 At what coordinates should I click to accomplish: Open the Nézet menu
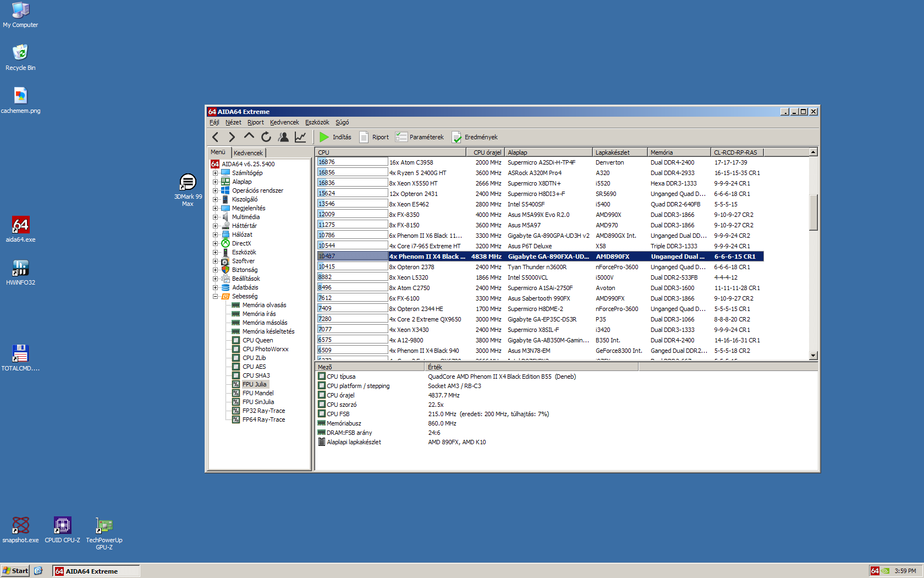(x=233, y=122)
